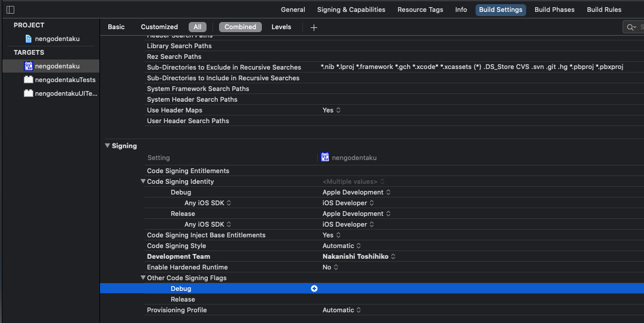
Task: Click the nengodentakuTests target folder icon
Action: pos(29,80)
